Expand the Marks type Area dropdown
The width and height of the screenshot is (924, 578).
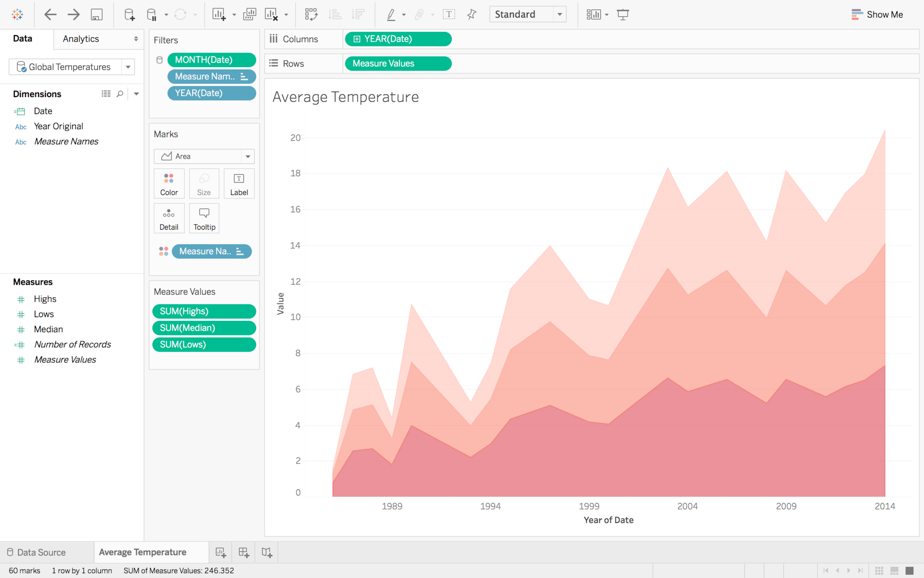(x=248, y=156)
